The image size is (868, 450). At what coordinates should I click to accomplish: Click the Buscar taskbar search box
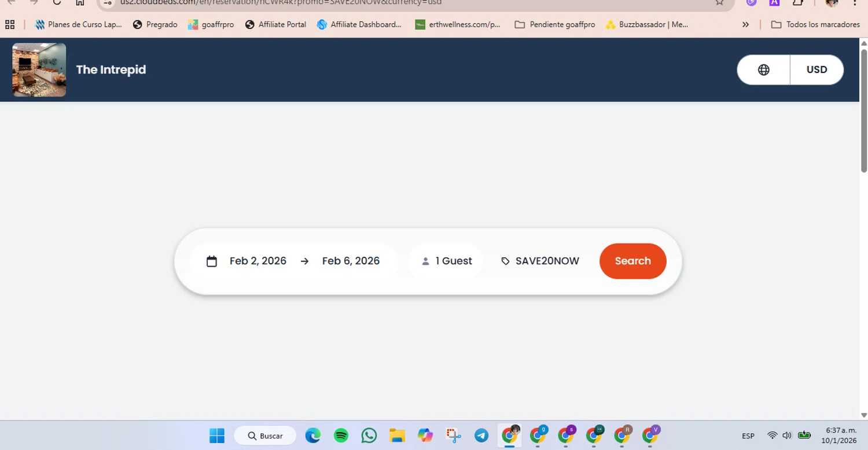pos(265,436)
